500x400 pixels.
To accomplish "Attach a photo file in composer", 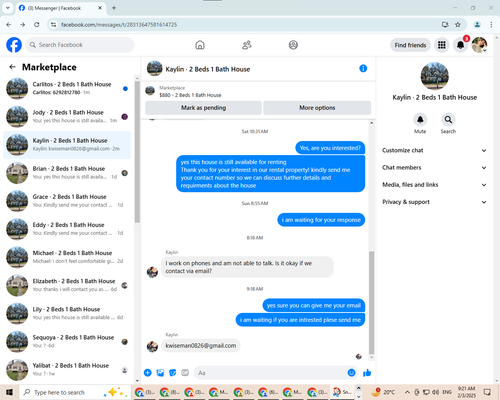I will coord(160,373).
